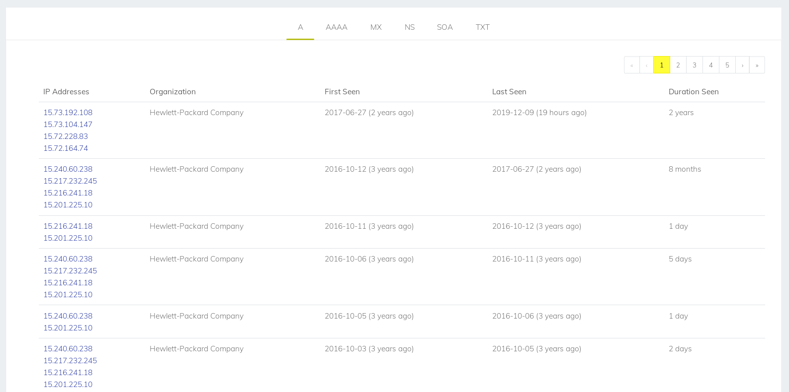Click the Organization column header
Viewport: 789px width, 392px height.
point(173,92)
